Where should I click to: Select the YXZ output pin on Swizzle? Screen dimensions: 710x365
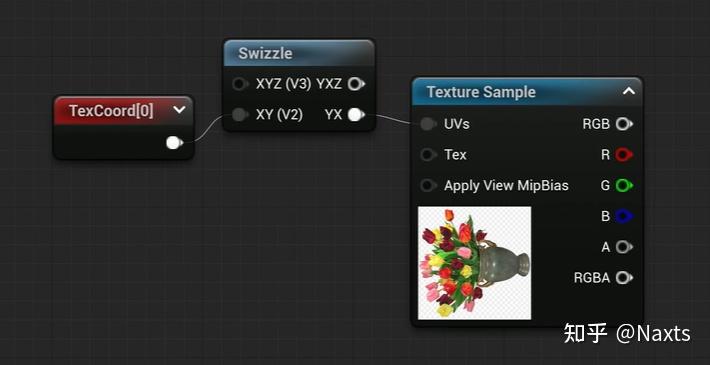click(x=356, y=84)
